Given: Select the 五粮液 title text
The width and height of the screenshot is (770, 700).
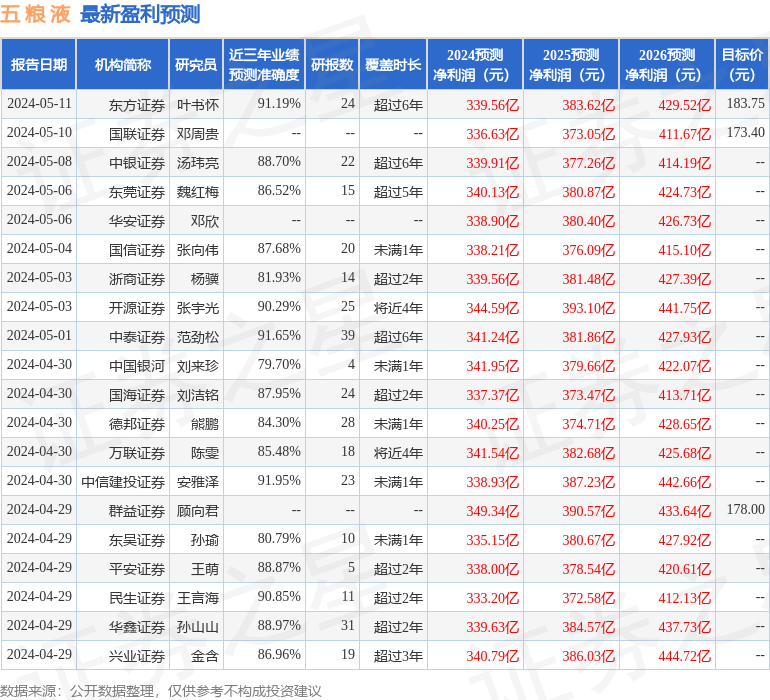Looking at the screenshot, I should (x=36, y=14).
